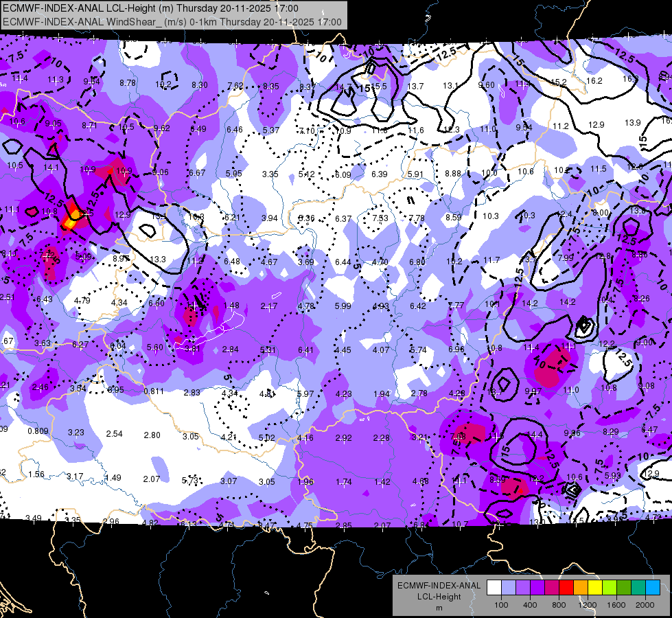This screenshot has height=618, width=672.
Task: Click the legend 'ECMWF-INDEX-ANAL' text
Action: pos(439,586)
